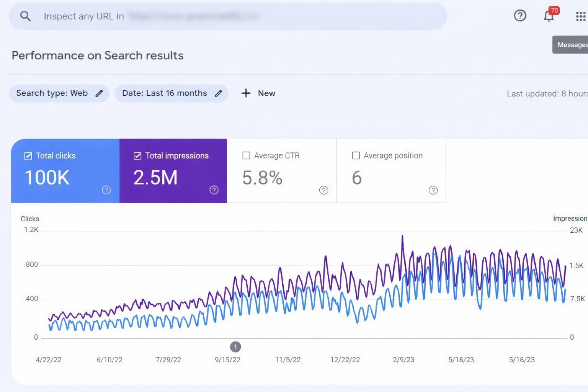Click the plus icon beside New
The height and width of the screenshot is (392, 588).
(246, 93)
